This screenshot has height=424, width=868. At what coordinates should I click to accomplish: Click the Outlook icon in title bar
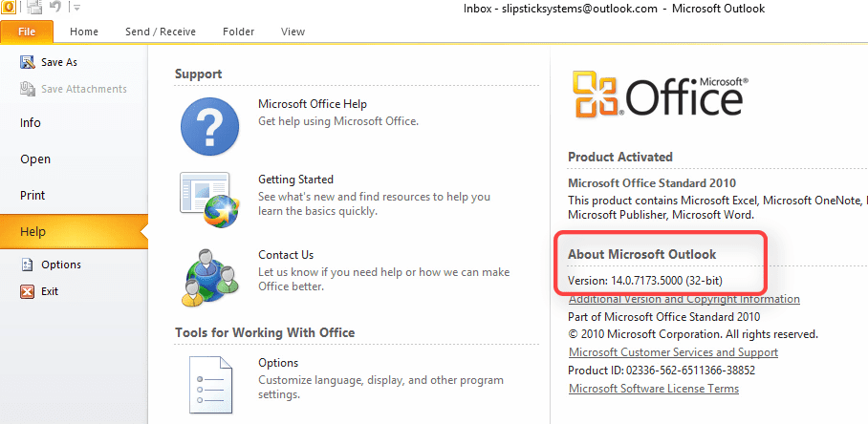coord(9,8)
